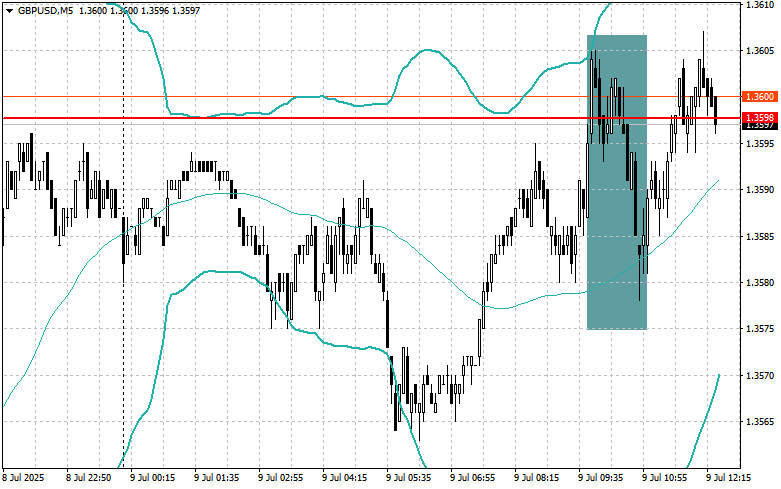Click the 1.3595 price axis value
The height and width of the screenshot is (489, 781).
pos(760,144)
